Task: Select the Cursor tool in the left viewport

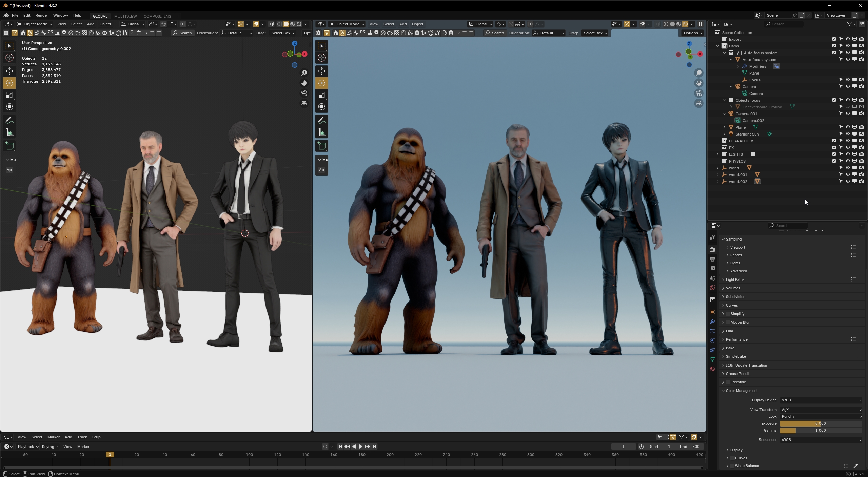Action: point(9,58)
